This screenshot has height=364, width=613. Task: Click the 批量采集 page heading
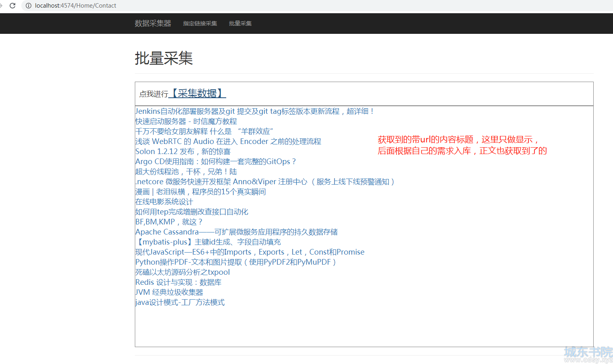click(164, 58)
